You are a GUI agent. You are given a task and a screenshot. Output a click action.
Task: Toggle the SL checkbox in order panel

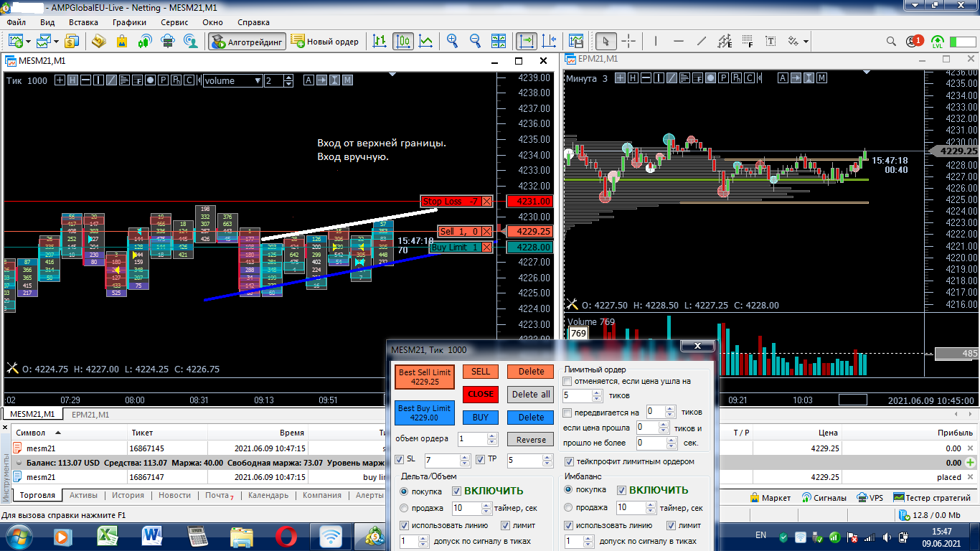[x=400, y=459]
